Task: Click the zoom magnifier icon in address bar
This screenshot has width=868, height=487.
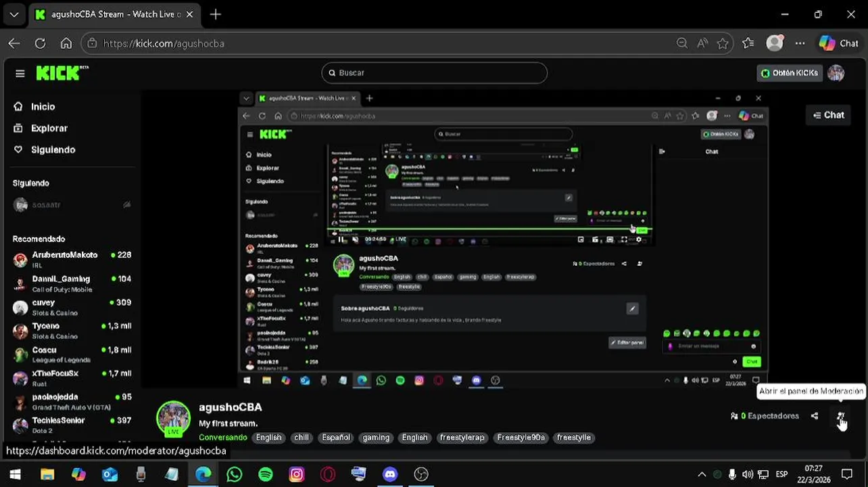Action: [x=682, y=43]
